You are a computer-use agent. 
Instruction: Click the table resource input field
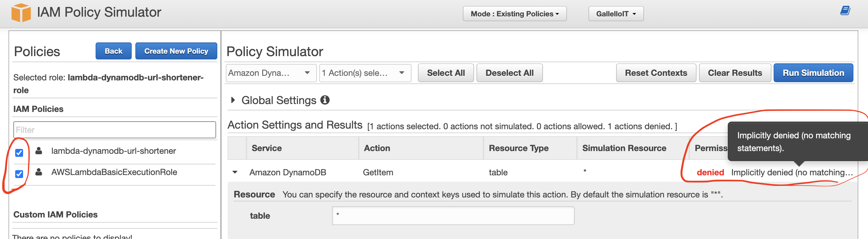pyautogui.click(x=453, y=215)
